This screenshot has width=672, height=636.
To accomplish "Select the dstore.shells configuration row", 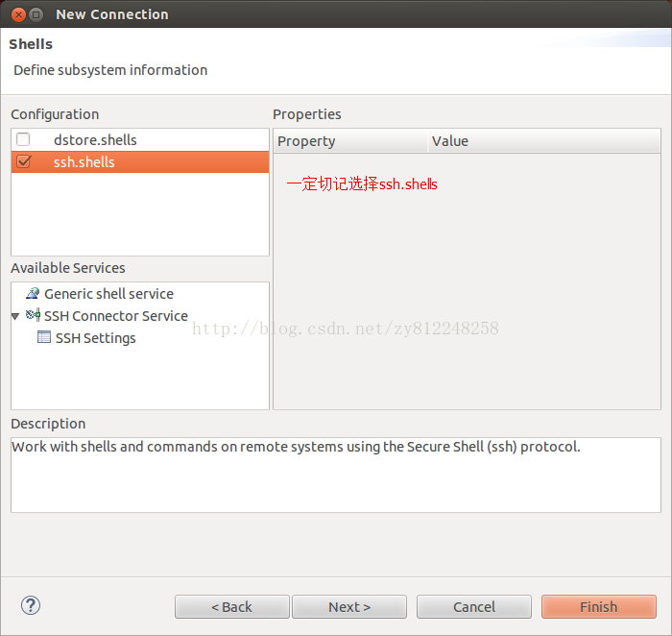I will click(x=95, y=140).
